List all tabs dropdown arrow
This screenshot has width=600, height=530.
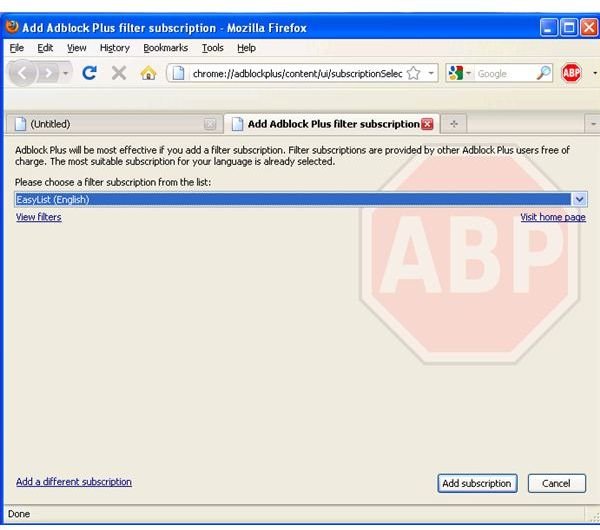click(x=593, y=124)
